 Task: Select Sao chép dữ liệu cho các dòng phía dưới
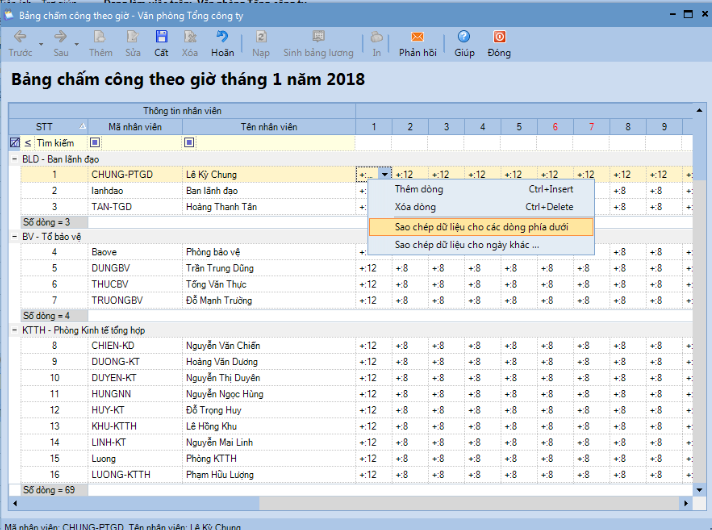[x=481, y=227]
